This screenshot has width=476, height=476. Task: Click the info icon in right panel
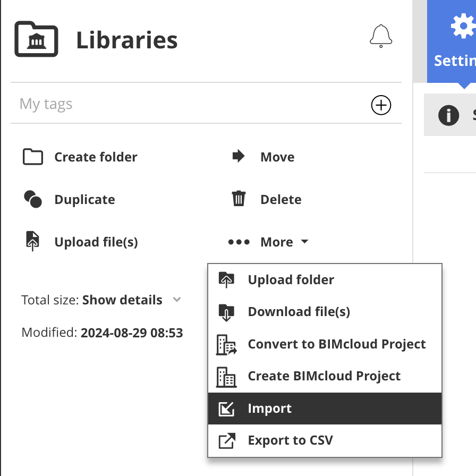pos(448,115)
